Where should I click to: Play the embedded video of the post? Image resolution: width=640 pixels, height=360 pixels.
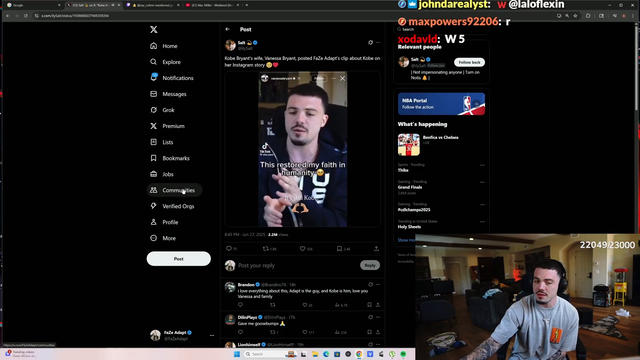pos(302,149)
